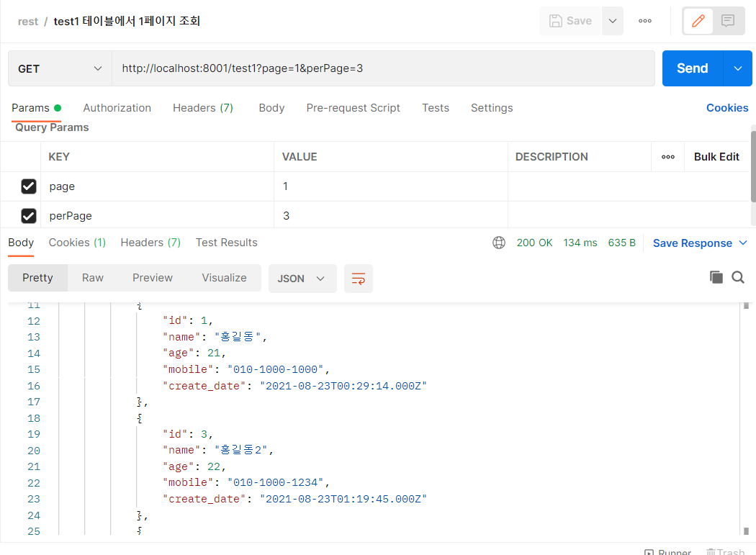Open the request more-actions ellipsis menu

tap(644, 21)
